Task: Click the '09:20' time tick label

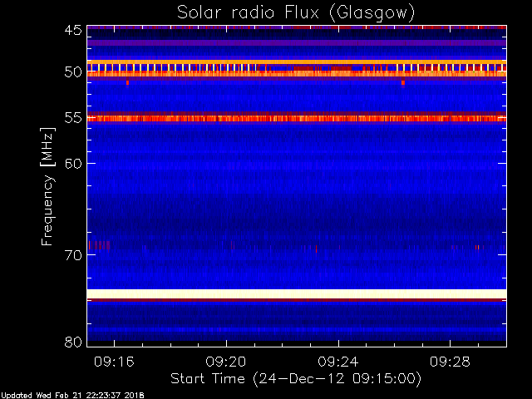Action: 226,362
